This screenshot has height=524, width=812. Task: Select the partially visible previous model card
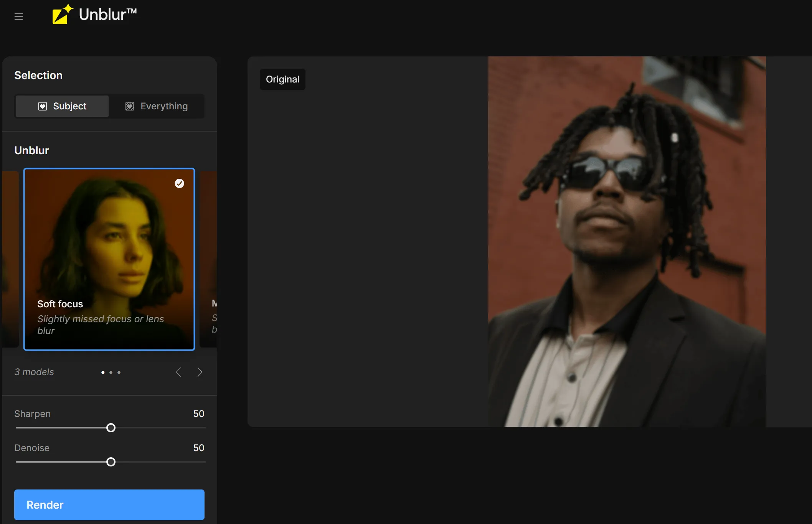pyautogui.click(x=10, y=259)
